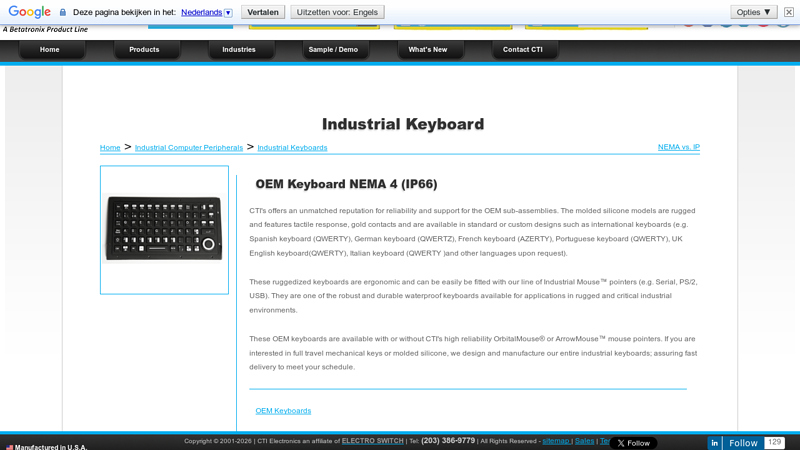Screen dimensions: 800x450
Task: Click the Vertalen button
Action: pos(263,12)
